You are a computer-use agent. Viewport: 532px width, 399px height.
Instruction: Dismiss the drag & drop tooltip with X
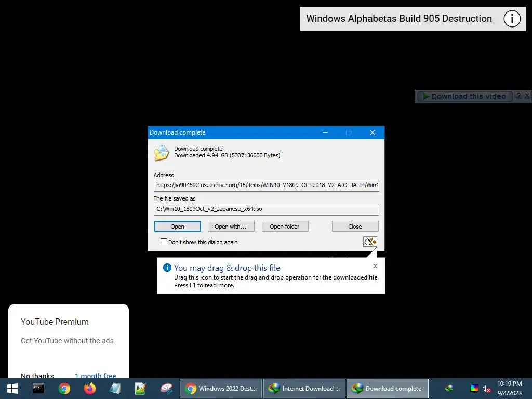click(x=375, y=266)
